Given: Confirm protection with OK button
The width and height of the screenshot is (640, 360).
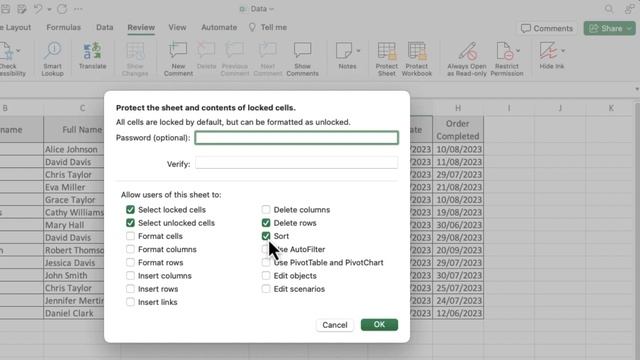Looking at the screenshot, I should tap(379, 324).
